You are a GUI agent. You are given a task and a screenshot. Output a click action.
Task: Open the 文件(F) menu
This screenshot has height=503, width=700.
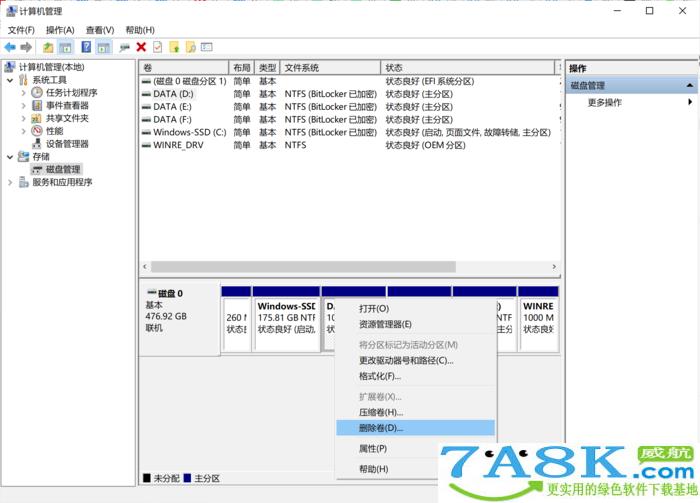tap(21, 30)
